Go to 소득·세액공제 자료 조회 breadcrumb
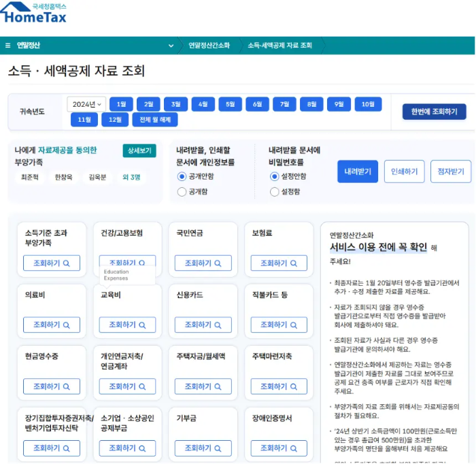 pos(279,46)
